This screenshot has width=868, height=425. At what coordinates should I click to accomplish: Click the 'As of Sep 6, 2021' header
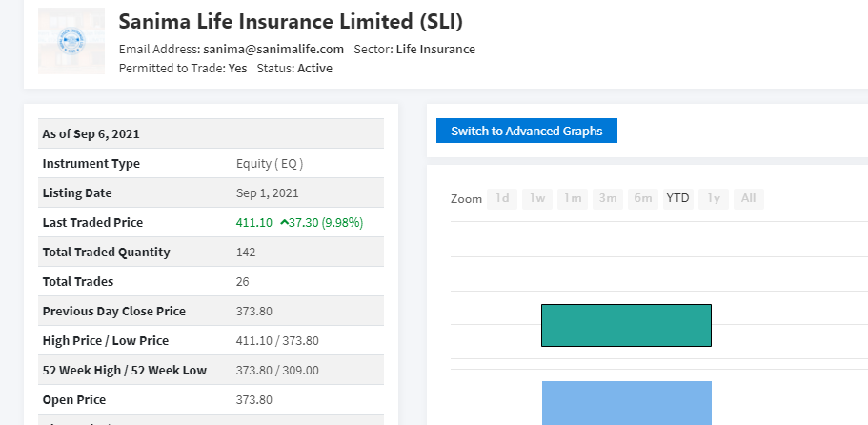[x=91, y=134]
